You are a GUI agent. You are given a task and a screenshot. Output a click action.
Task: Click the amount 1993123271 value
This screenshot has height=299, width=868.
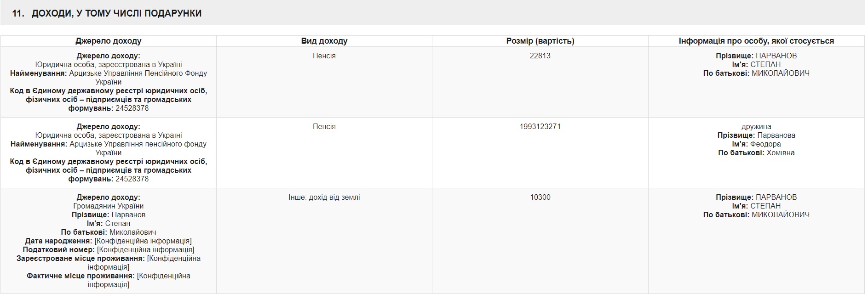[x=540, y=126]
